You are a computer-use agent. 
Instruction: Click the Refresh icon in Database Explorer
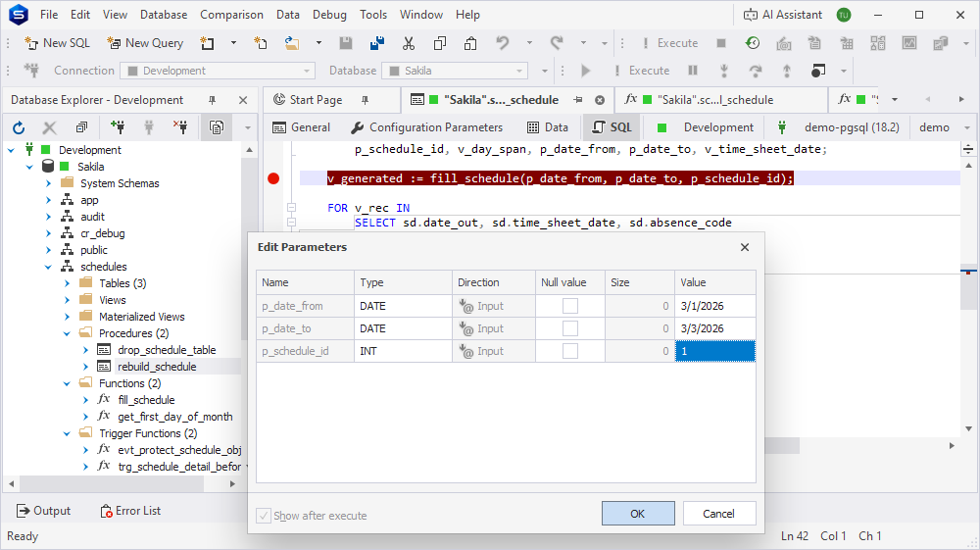pos(19,127)
